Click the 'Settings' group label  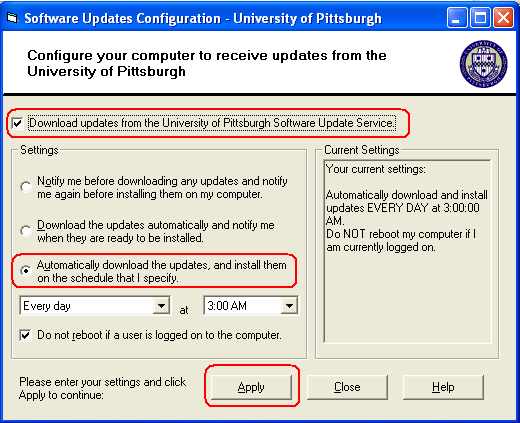(39, 150)
